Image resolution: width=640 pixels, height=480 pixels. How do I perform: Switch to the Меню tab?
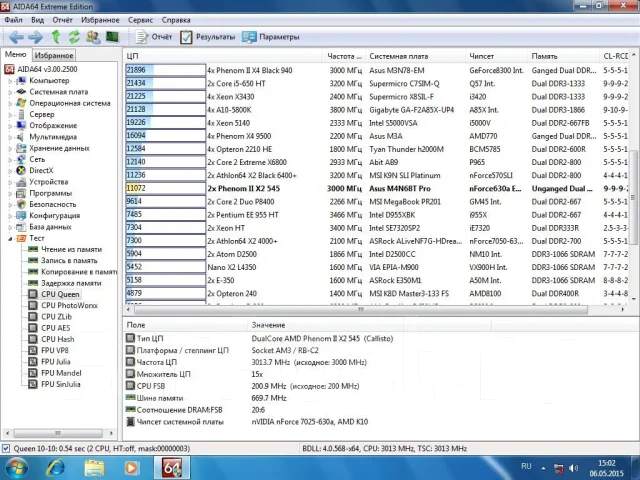tap(16, 55)
